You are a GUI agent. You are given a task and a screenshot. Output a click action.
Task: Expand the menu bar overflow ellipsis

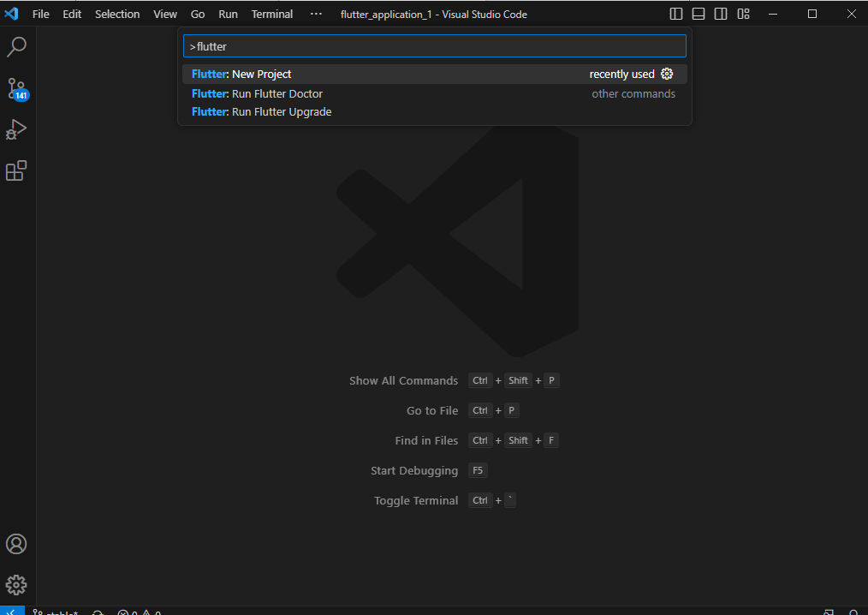(316, 15)
